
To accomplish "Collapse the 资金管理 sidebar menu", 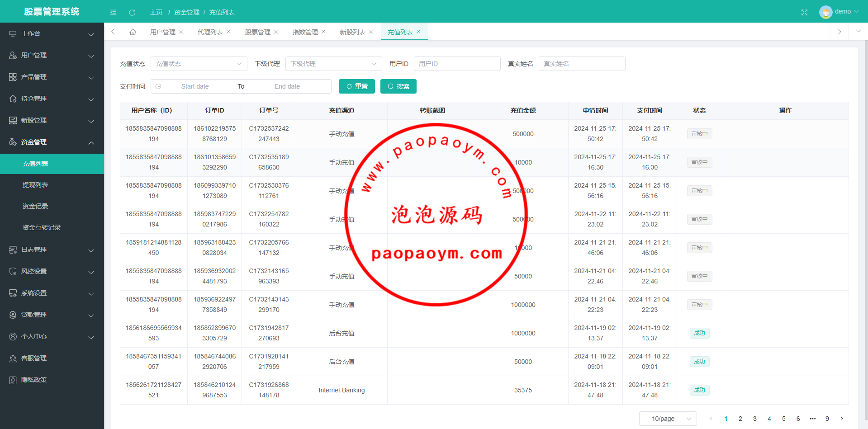I will tap(52, 142).
